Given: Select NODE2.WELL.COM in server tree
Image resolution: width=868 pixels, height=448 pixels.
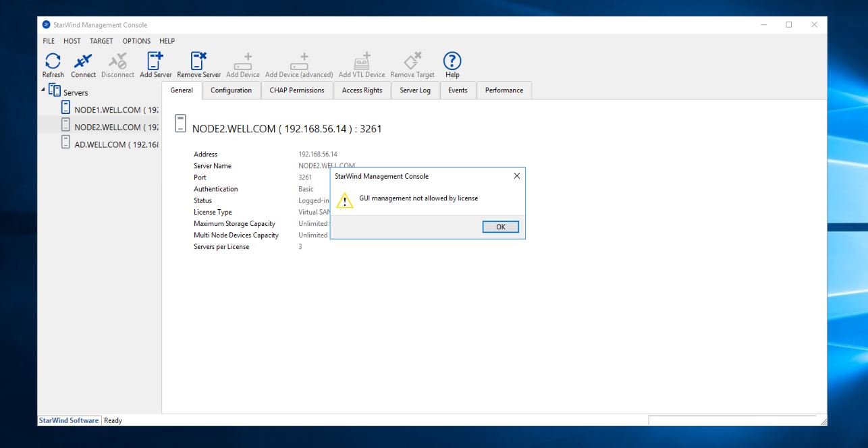Looking at the screenshot, I should pyautogui.click(x=110, y=127).
